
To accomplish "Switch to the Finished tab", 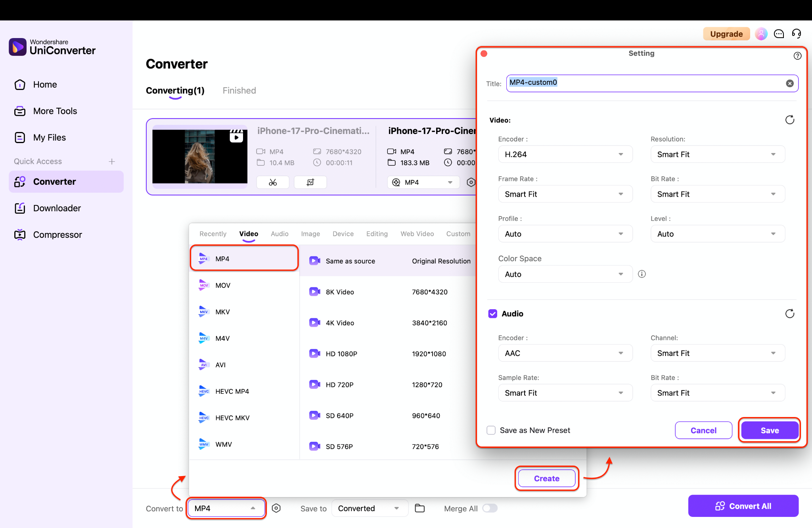I will (239, 90).
